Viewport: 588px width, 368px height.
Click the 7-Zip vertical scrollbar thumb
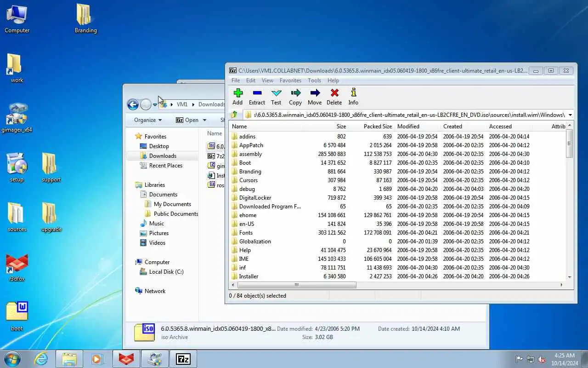pos(570,144)
